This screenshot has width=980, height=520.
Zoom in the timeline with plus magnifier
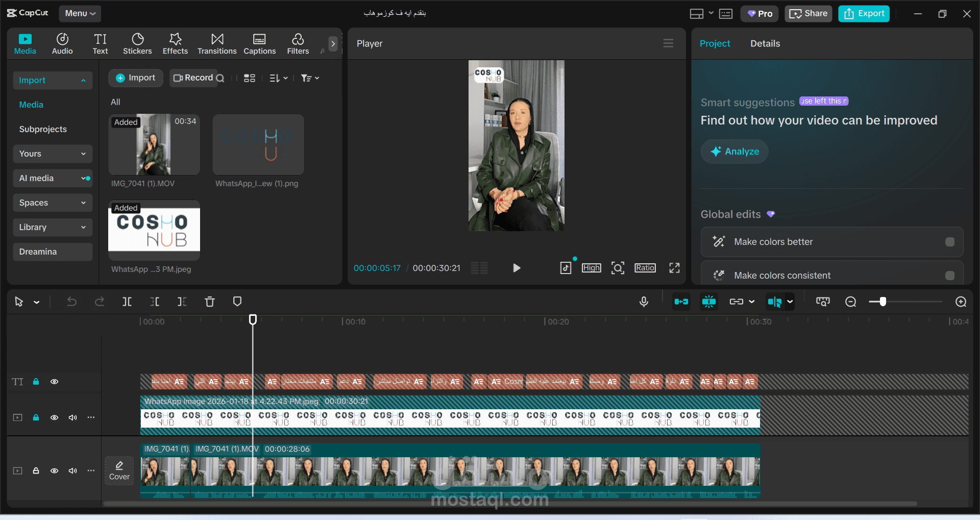click(961, 302)
